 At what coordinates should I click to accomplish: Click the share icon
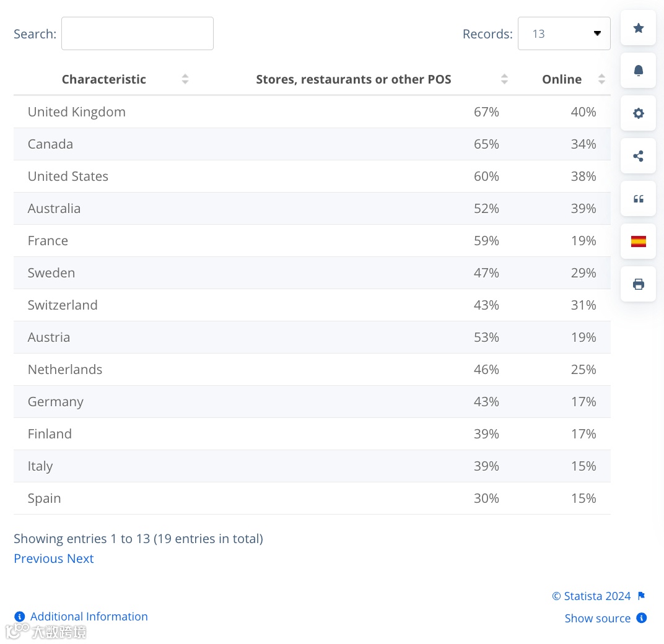[x=638, y=156]
